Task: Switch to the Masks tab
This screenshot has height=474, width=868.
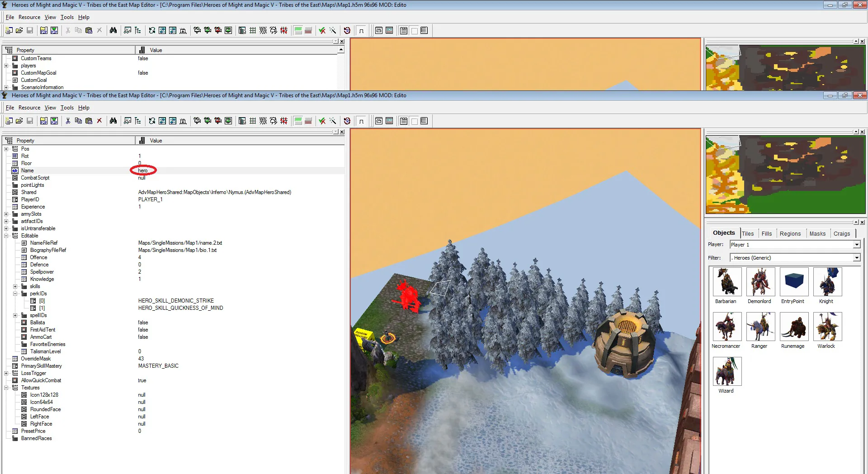Action: (x=817, y=233)
